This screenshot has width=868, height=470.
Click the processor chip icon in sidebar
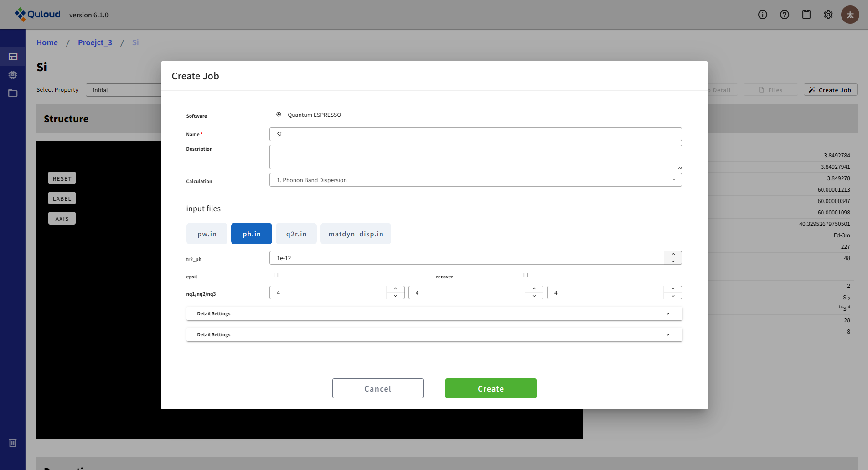pos(13,75)
